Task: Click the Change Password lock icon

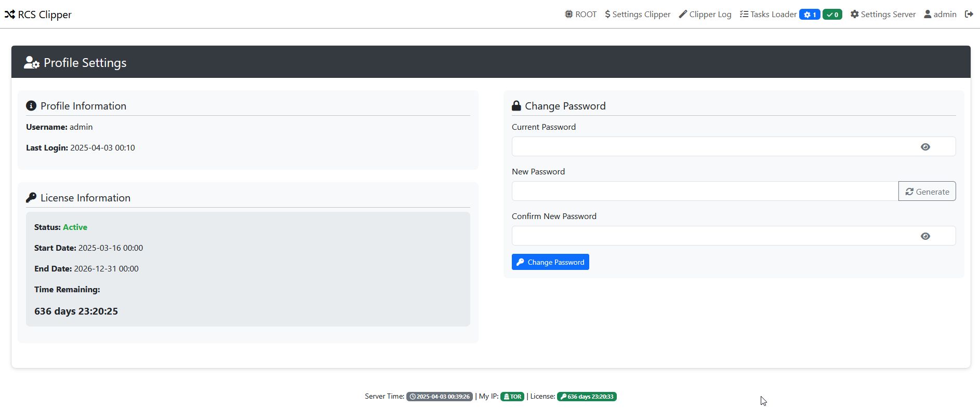Action: tap(517, 106)
